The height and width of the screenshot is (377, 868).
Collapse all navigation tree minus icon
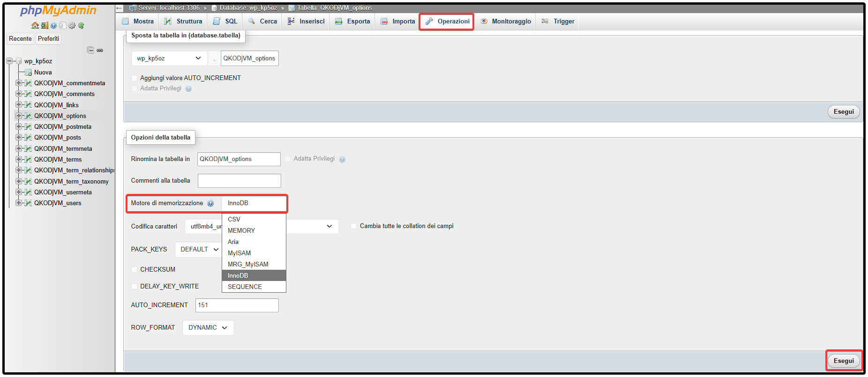click(90, 50)
